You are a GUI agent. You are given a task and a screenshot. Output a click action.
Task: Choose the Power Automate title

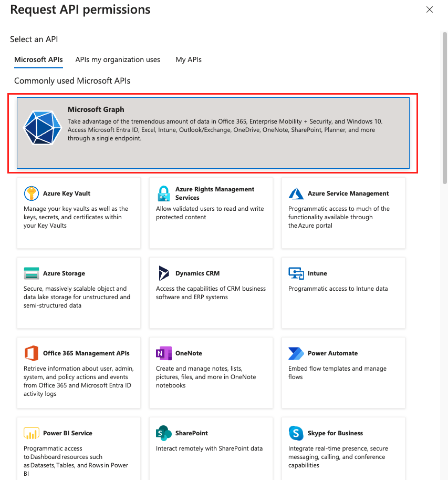coord(332,353)
